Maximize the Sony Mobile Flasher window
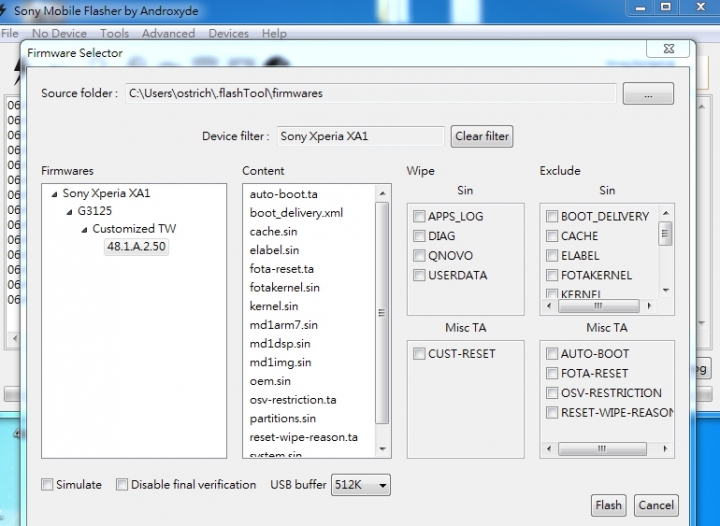The image size is (720, 526). (x=666, y=7)
